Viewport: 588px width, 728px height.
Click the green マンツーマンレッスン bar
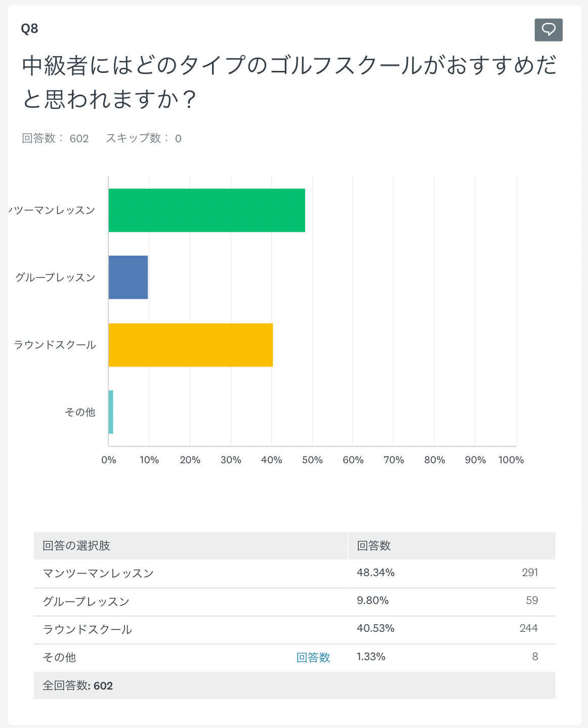pos(206,210)
